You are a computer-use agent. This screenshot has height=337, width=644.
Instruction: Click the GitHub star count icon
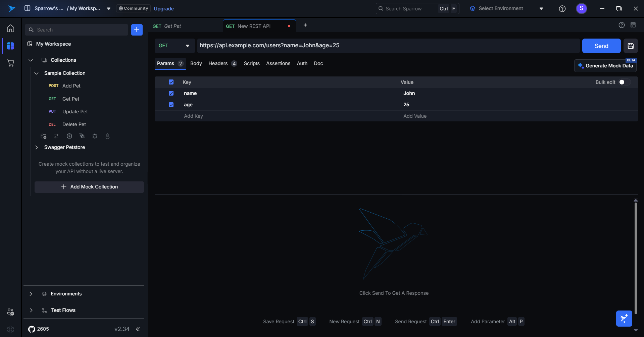click(x=32, y=329)
